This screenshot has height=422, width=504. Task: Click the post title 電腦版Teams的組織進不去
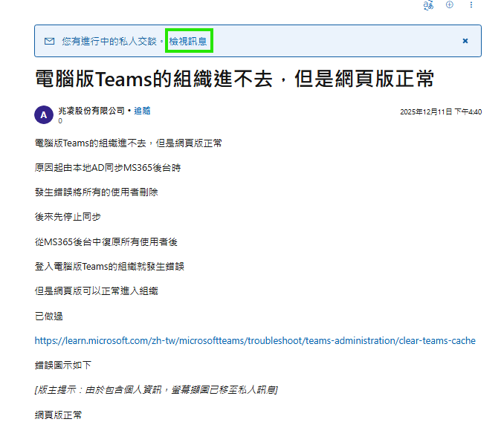[234, 79]
